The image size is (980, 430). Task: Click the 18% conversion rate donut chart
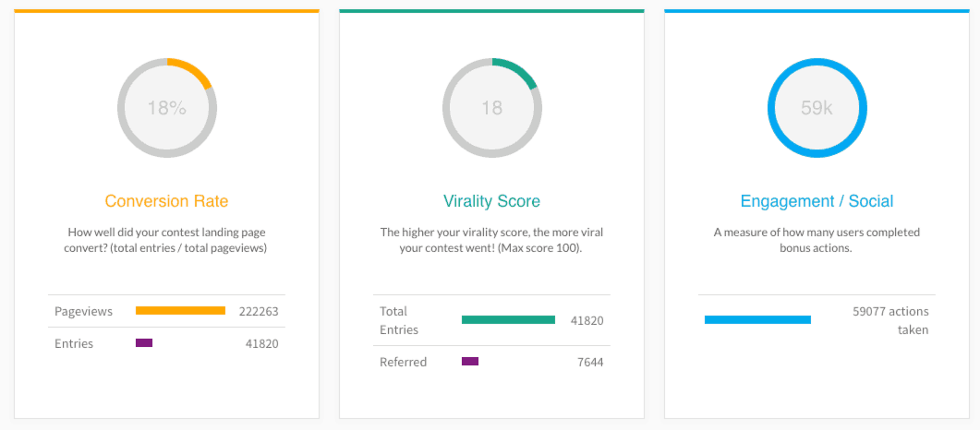point(166,108)
